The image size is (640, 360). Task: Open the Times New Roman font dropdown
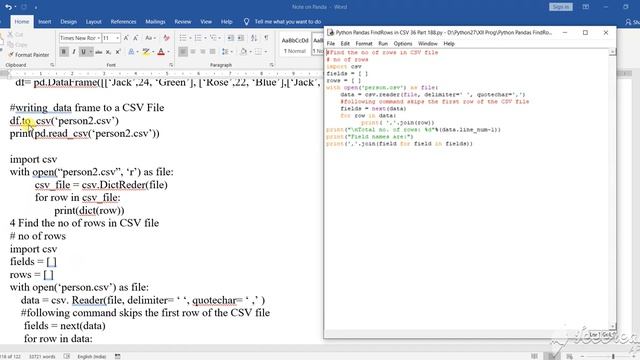click(98, 38)
